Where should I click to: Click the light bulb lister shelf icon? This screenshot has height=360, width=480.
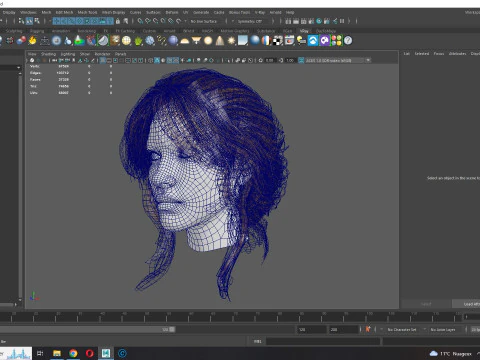301,41
